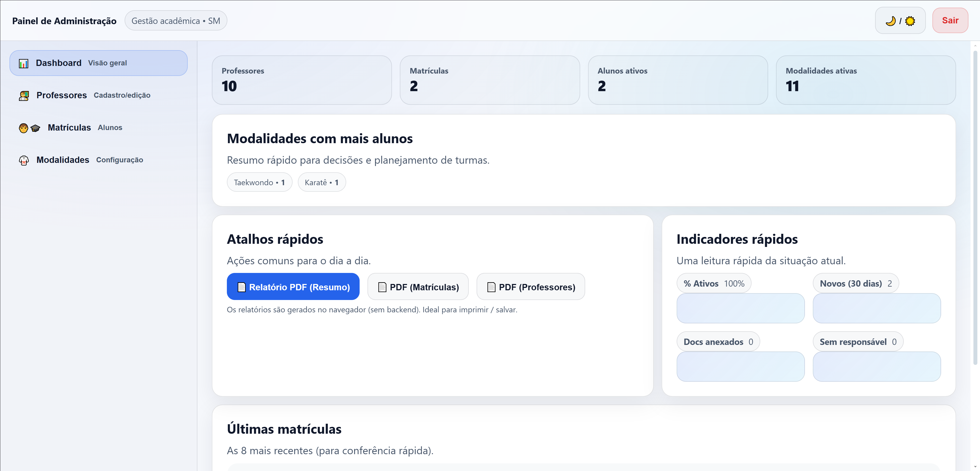
Task: Click the Professores teacher icon in sidebar
Action: pos(24,96)
